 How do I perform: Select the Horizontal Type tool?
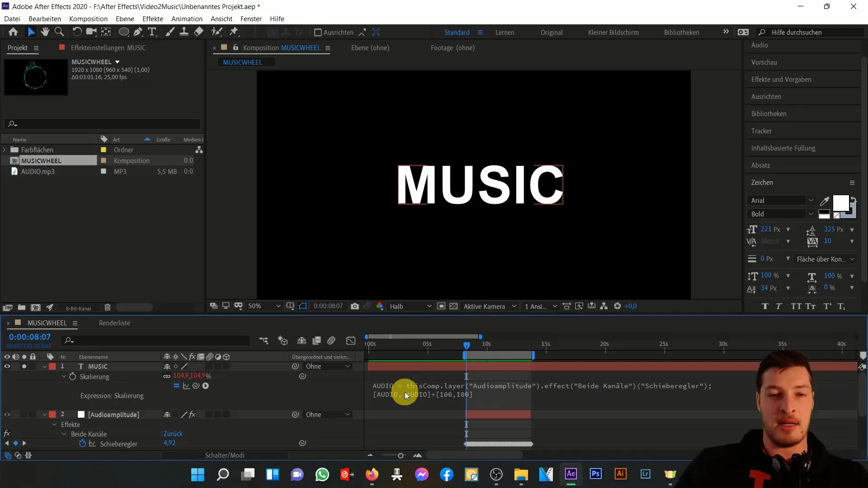(x=152, y=32)
